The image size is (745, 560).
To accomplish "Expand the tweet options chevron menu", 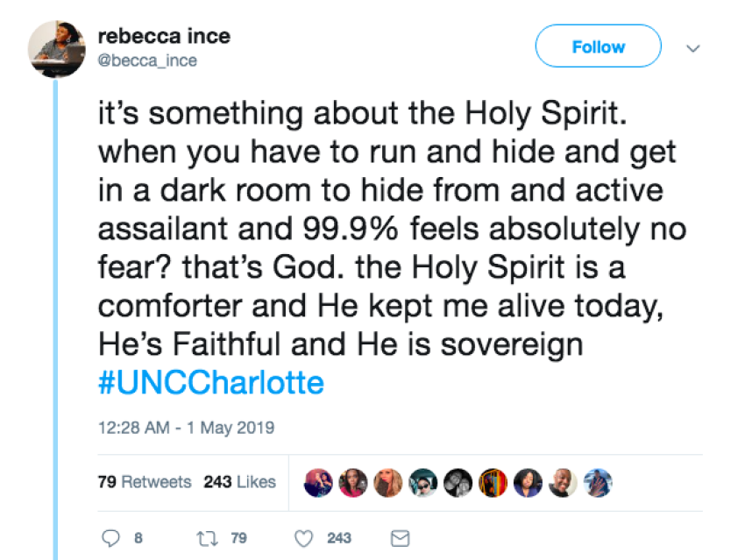I will click(692, 48).
